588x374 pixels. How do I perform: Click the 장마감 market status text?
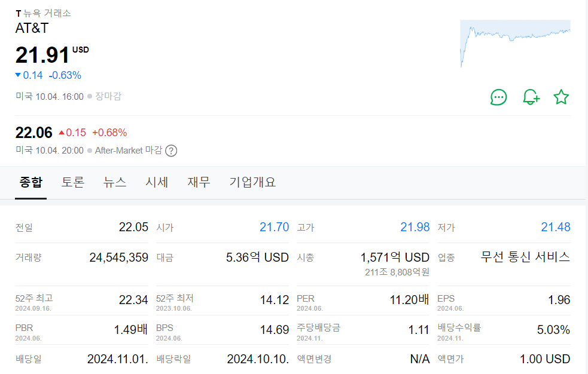coord(108,96)
